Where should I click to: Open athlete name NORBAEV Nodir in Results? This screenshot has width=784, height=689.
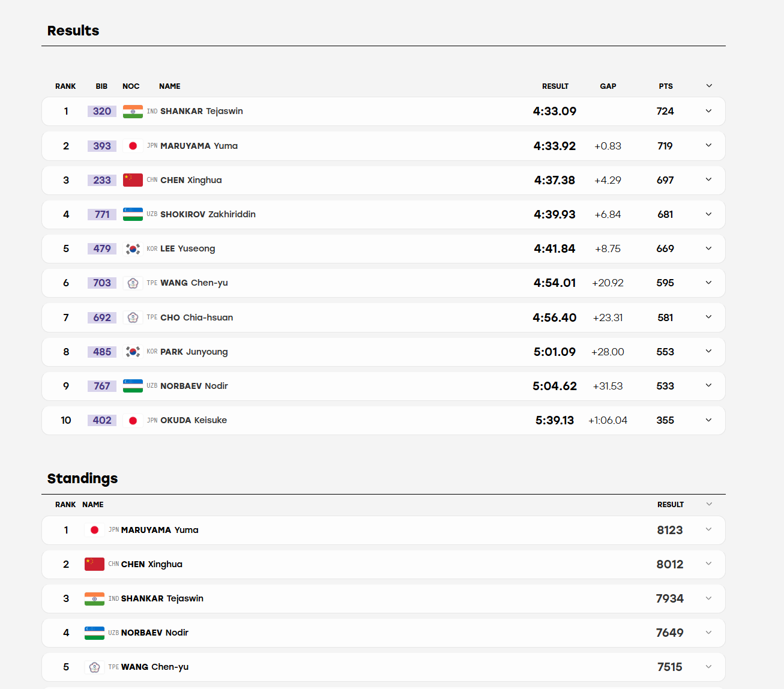point(194,386)
